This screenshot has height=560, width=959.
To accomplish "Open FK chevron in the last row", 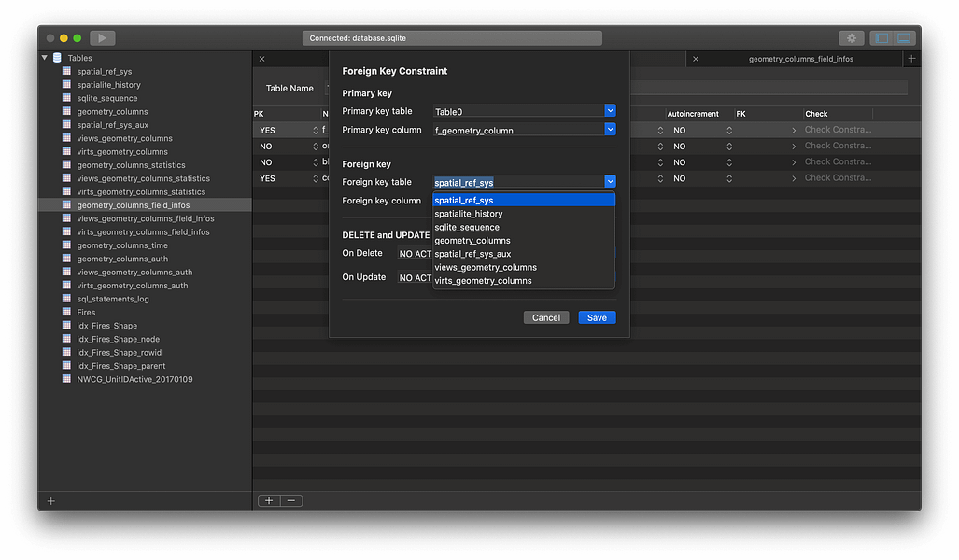I will tap(794, 178).
